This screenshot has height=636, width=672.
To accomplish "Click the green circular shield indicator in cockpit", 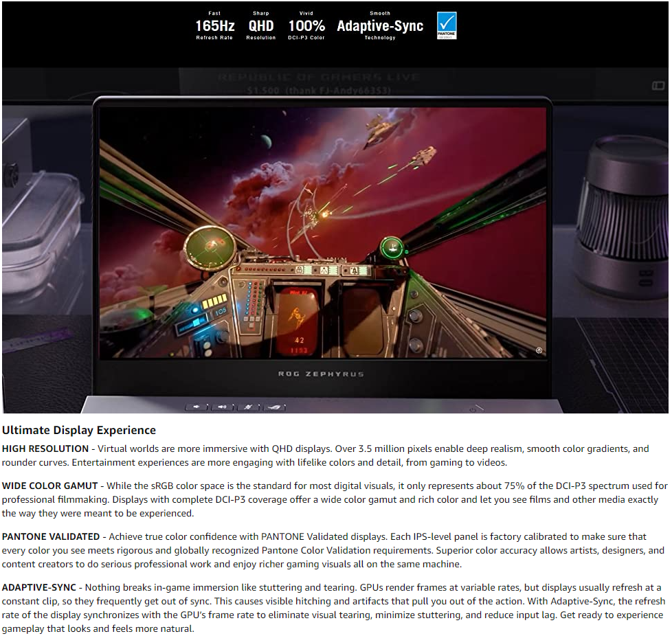I will [392, 247].
